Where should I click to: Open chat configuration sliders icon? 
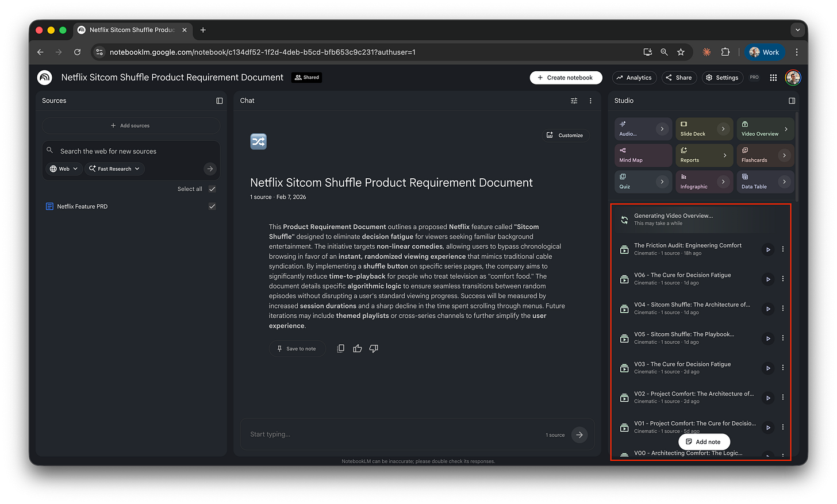click(574, 101)
